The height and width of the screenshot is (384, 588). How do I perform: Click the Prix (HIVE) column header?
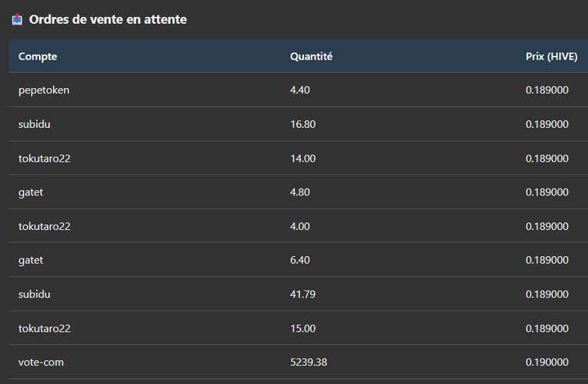[x=551, y=56]
